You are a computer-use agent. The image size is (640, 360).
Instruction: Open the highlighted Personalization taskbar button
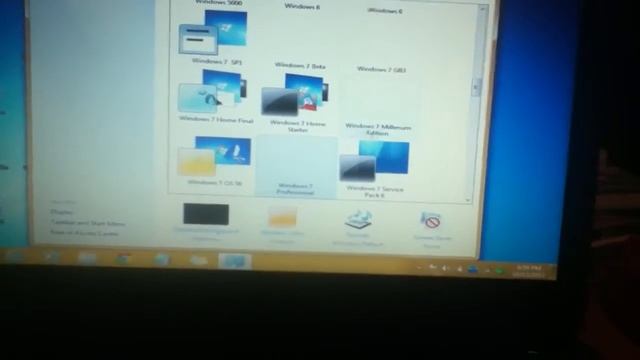click(235, 261)
